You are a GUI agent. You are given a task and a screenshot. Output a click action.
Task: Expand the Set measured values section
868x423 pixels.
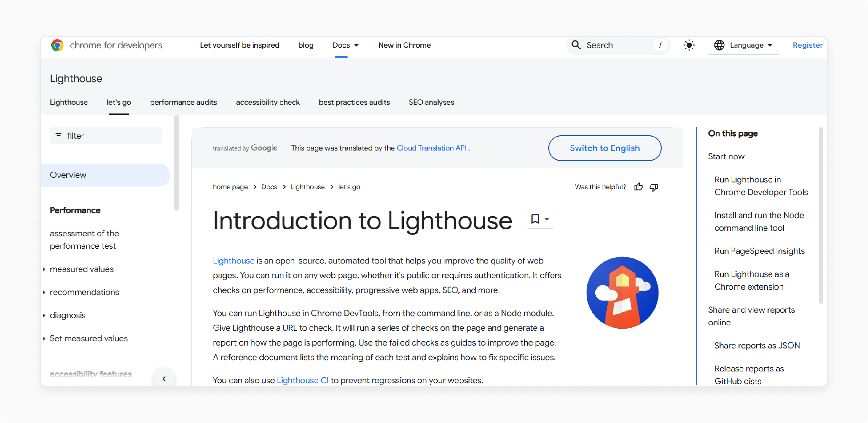pos(44,339)
